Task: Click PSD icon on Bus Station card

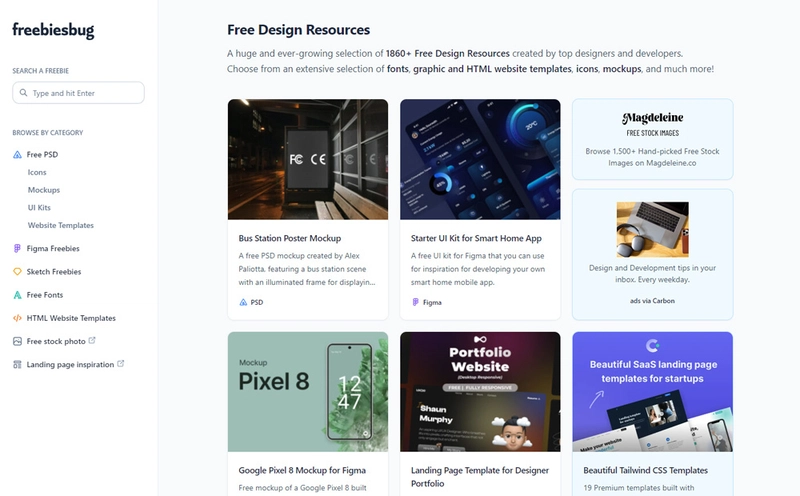Action: tap(243, 303)
